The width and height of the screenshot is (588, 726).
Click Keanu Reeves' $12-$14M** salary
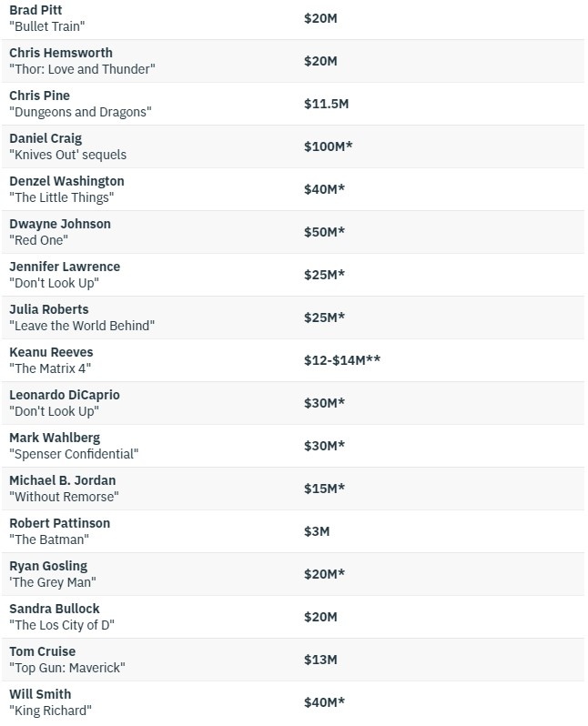tap(342, 360)
